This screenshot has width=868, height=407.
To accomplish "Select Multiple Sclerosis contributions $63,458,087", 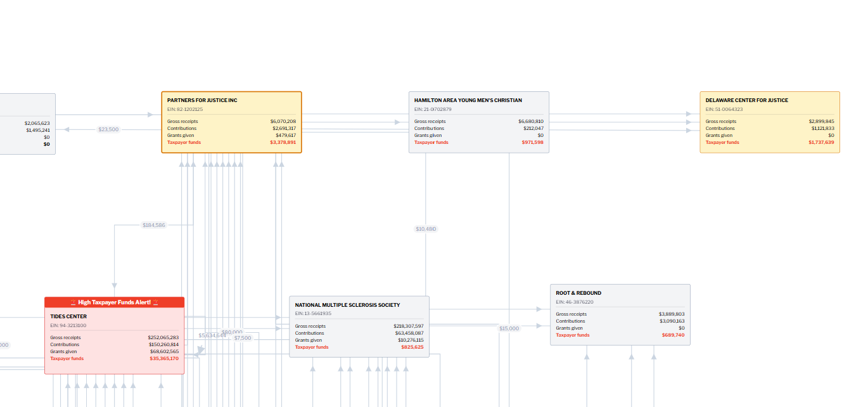I will pos(409,333).
